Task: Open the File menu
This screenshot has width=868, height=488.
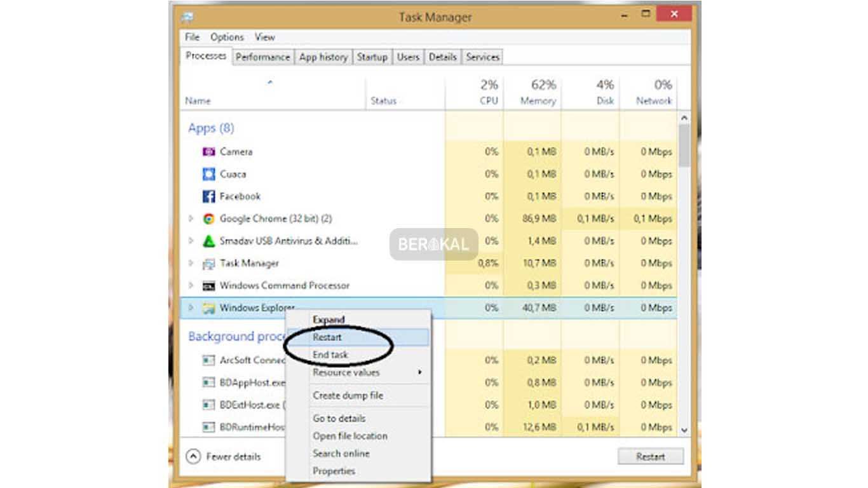Action: click(192, 37)
